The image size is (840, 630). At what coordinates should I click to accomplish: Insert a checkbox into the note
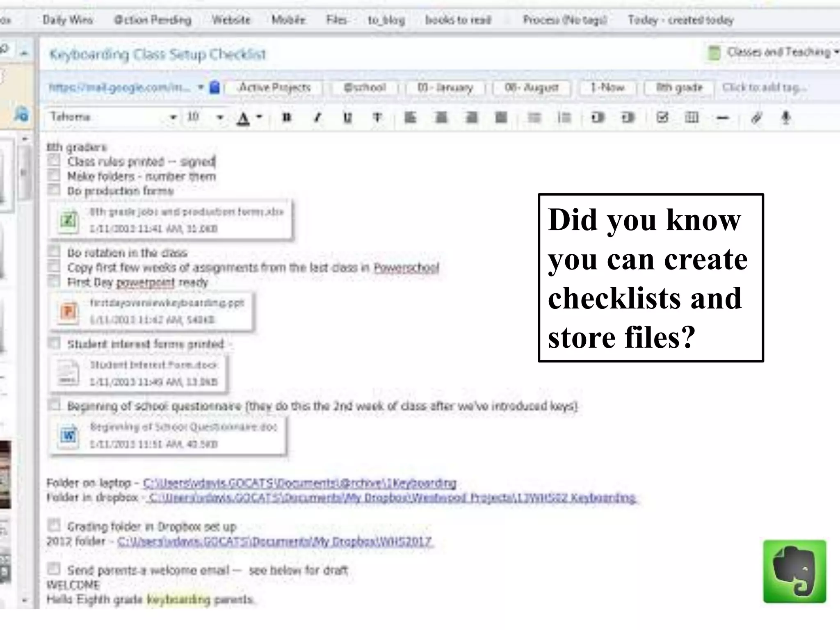662,118
